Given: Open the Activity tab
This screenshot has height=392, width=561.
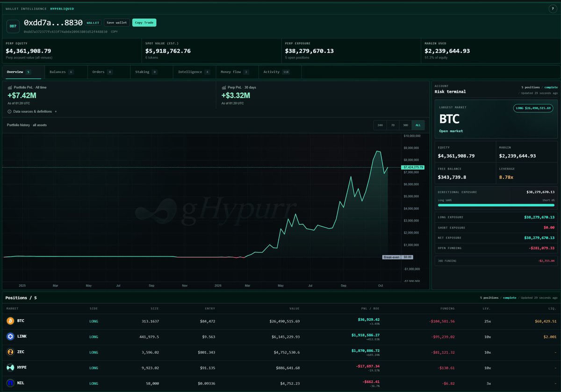Looking at the screenshot, I should 280,72.
